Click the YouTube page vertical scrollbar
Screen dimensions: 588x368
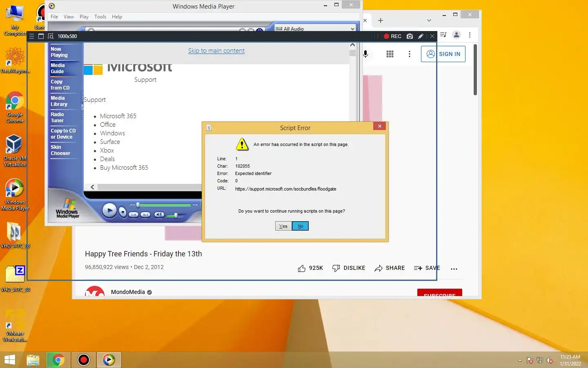coord(475,70)
